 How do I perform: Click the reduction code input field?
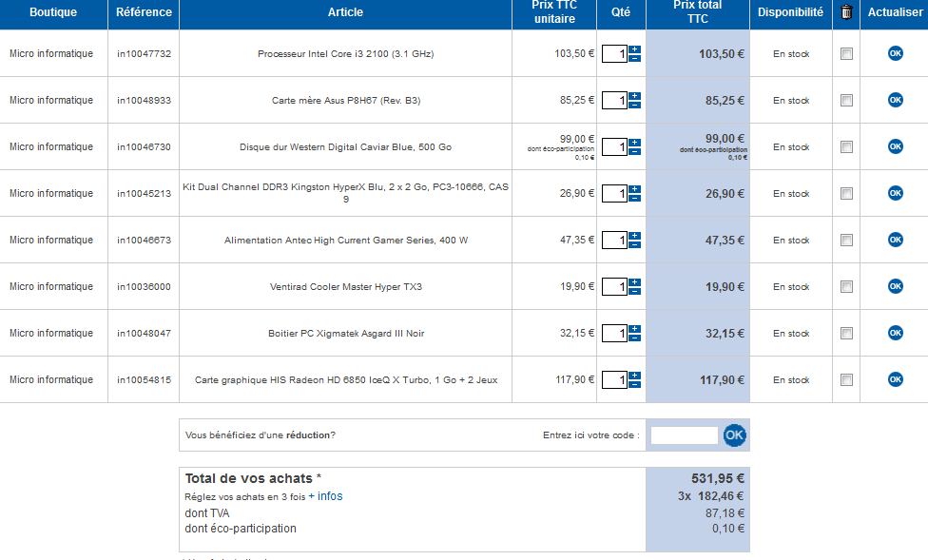pos(685,435)
